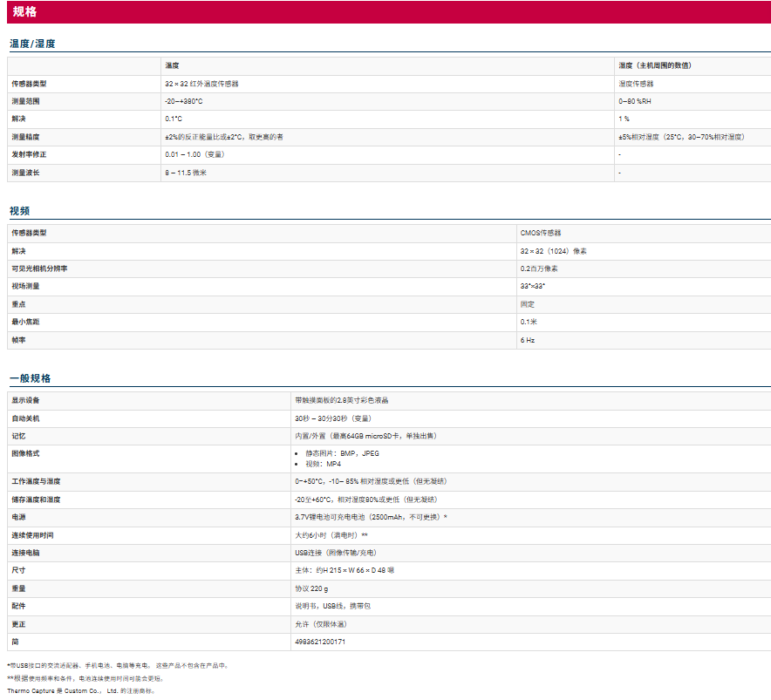The image size is (771, 700).
Task: Select the '湿度传感器' cell value
Action: (636, 84)
